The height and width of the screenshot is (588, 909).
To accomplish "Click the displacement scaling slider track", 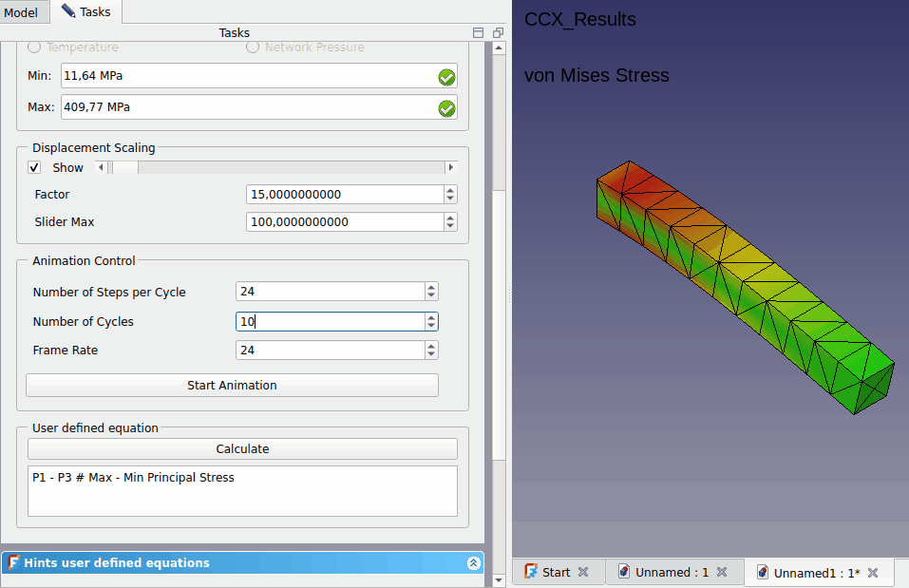I will point(285,168).
